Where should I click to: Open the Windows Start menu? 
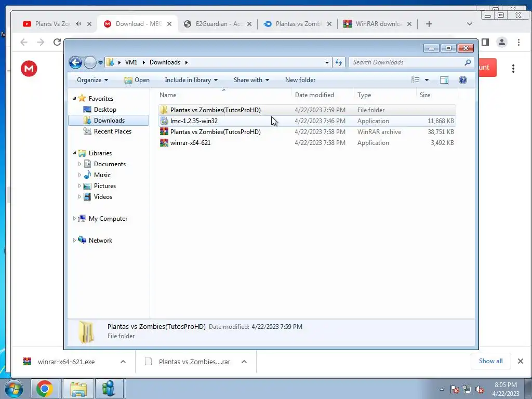click(x=14, y=389)
